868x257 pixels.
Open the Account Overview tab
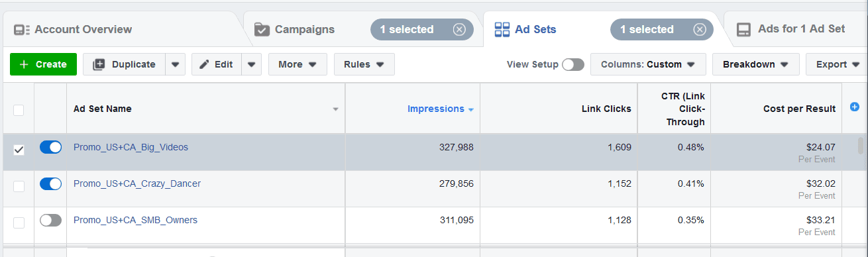[x=83, y=29]
